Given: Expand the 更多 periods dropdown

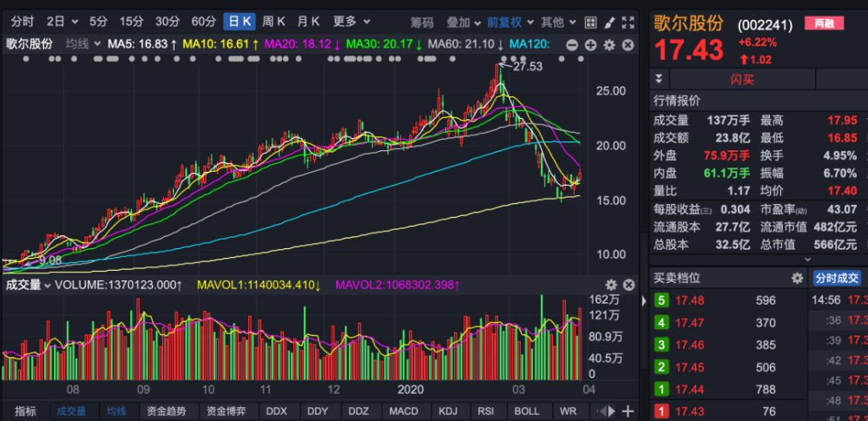Looking at the screenshot, I should coord(350,22).
